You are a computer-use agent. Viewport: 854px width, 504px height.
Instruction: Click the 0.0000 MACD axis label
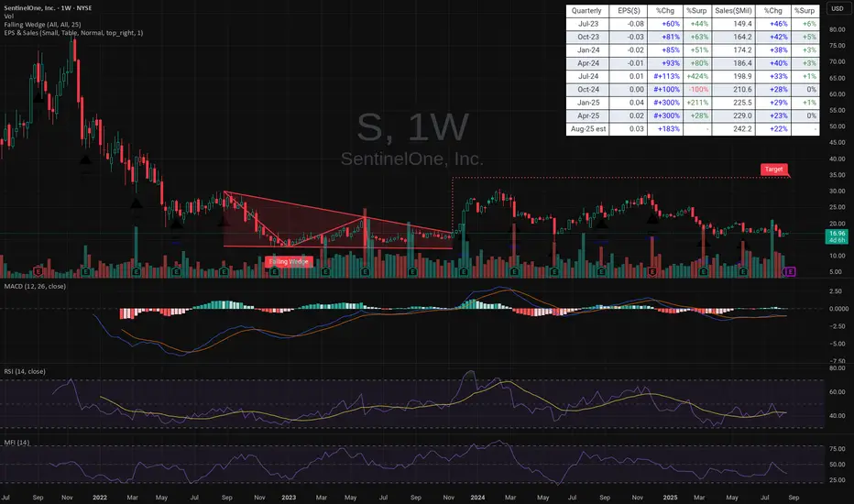pyautogui.click(x=838, y=309)
